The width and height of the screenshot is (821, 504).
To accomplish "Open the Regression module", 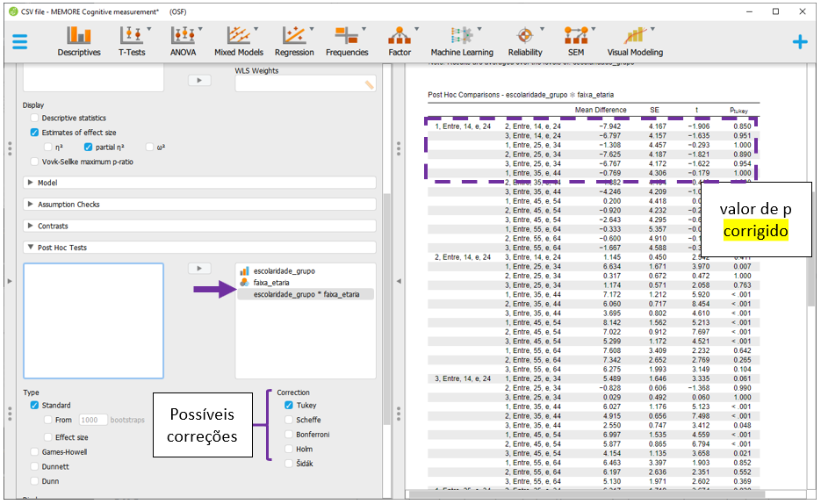I will point(293,40).
